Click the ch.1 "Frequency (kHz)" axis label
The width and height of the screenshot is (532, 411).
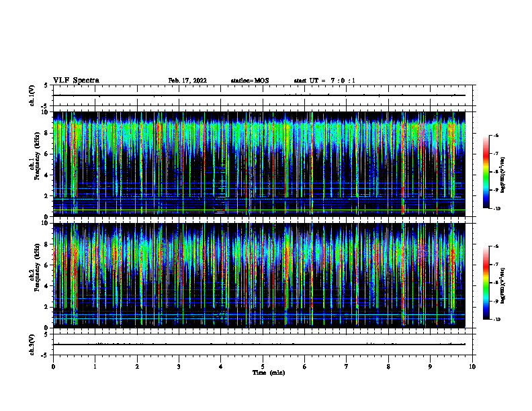coord(37,154)
